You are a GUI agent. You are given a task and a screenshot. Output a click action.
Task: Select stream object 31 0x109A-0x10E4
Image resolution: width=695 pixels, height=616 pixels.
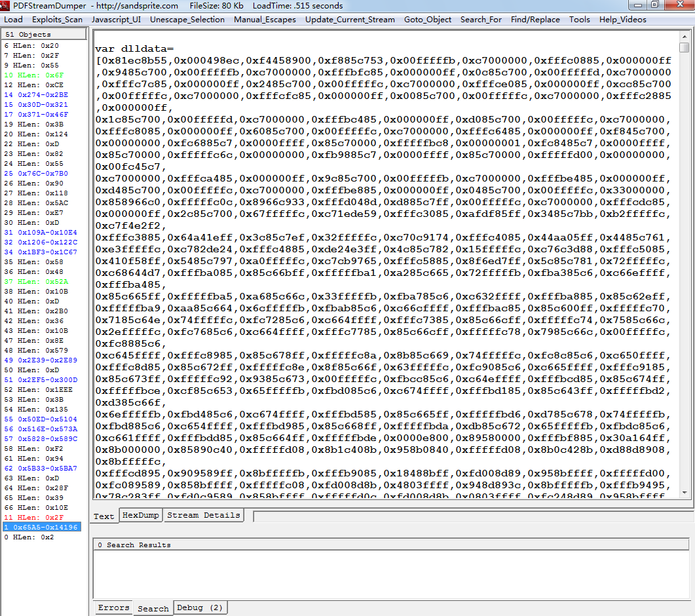click(41, 233)
